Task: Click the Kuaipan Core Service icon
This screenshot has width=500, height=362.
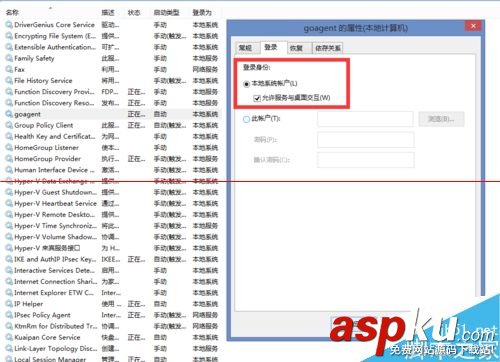Action: pyautogui.click(x=9, y=337)
